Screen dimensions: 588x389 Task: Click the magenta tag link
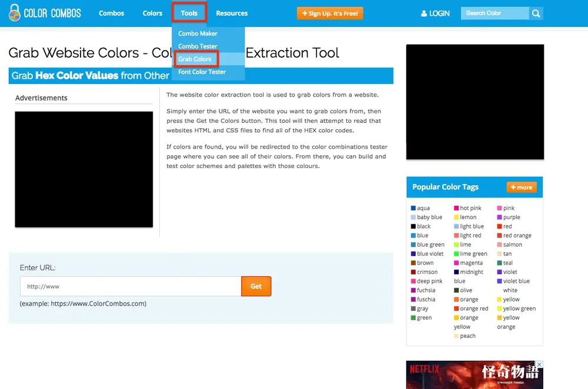coord(472,263)
